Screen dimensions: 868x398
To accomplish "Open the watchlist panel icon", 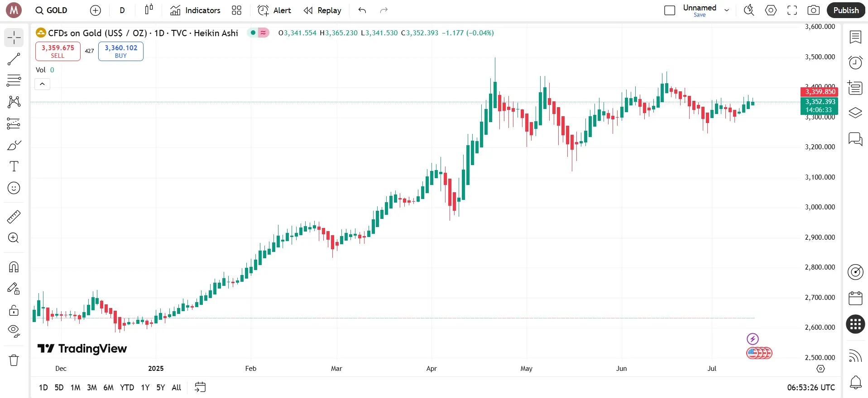I will click(x=855, y=37).
